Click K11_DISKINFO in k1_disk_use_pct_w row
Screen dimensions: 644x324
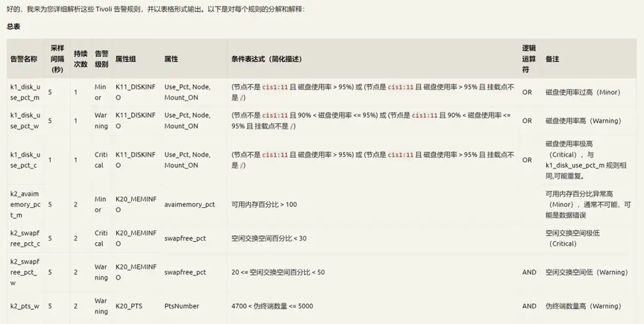(x=136, y=121)
